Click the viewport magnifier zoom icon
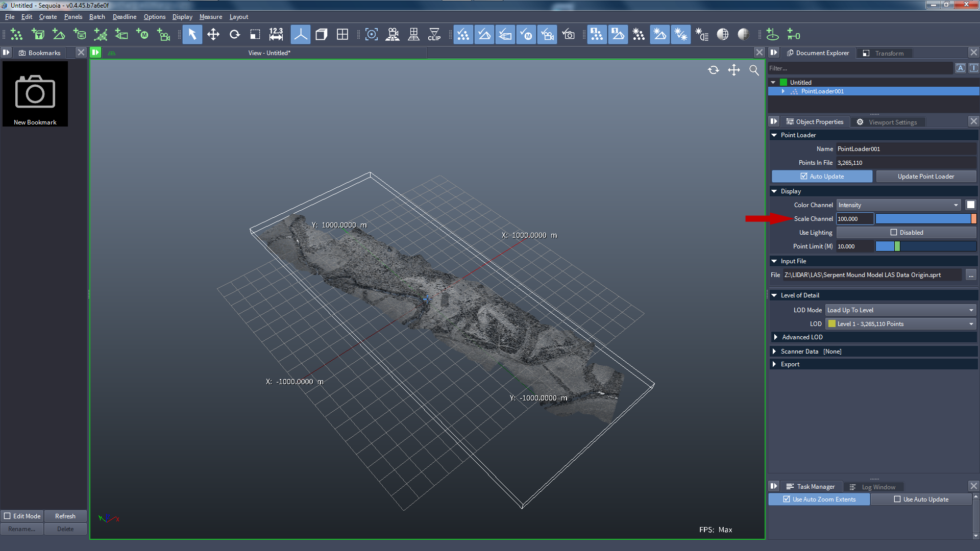Image resolution: width=980 pixels, height=551 pixels. (754, 70)
